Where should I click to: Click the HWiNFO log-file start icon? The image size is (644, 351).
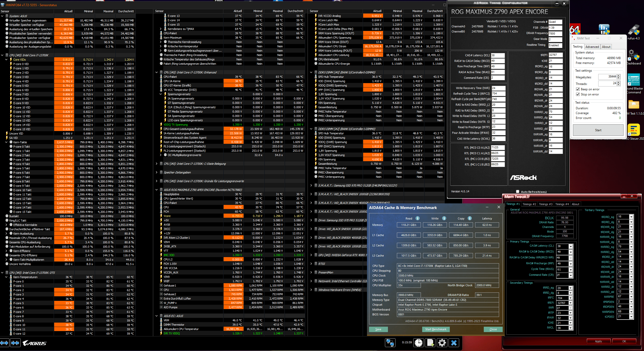pos(430,343)
